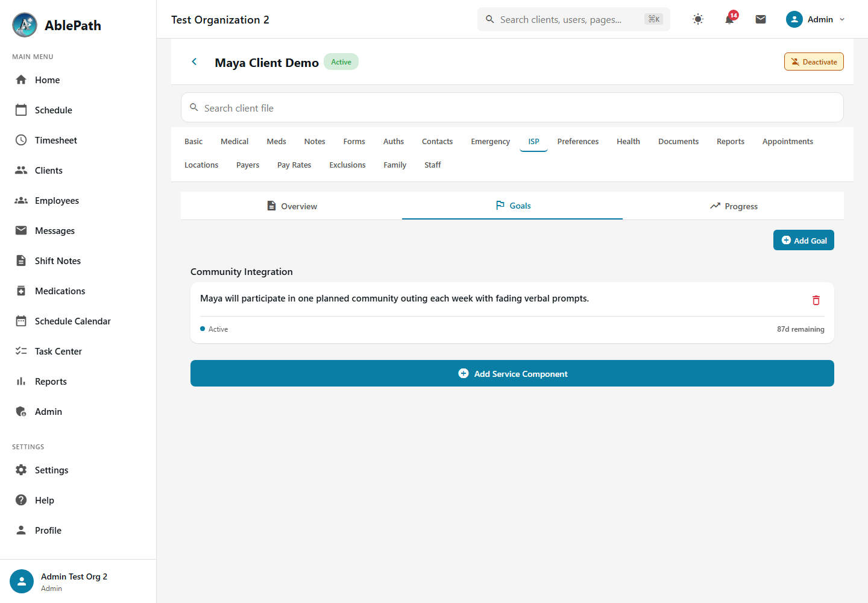Viewport: 868px width, 603px height.
Task: Open Medications icon in sidebar
Action: [21, 291]
